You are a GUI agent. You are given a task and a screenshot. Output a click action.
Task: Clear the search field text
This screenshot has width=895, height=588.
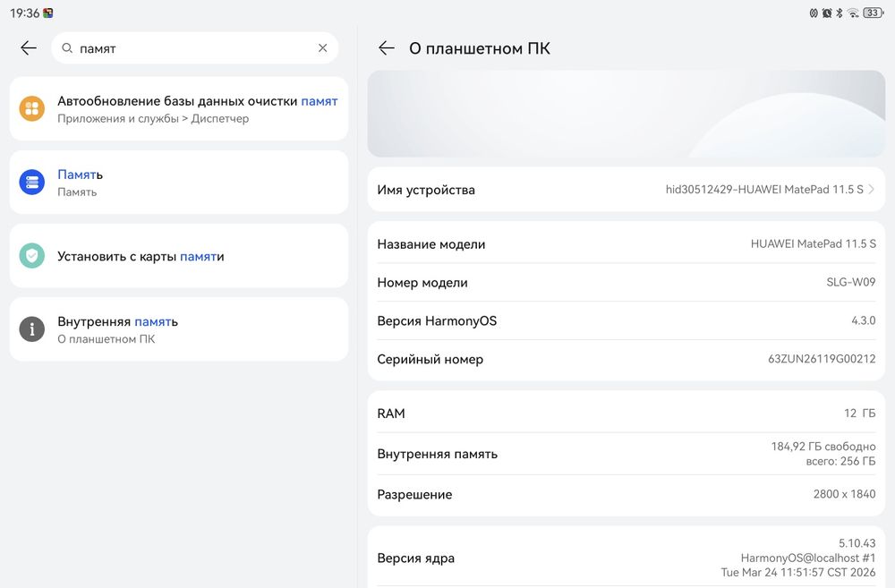[322, 48]
